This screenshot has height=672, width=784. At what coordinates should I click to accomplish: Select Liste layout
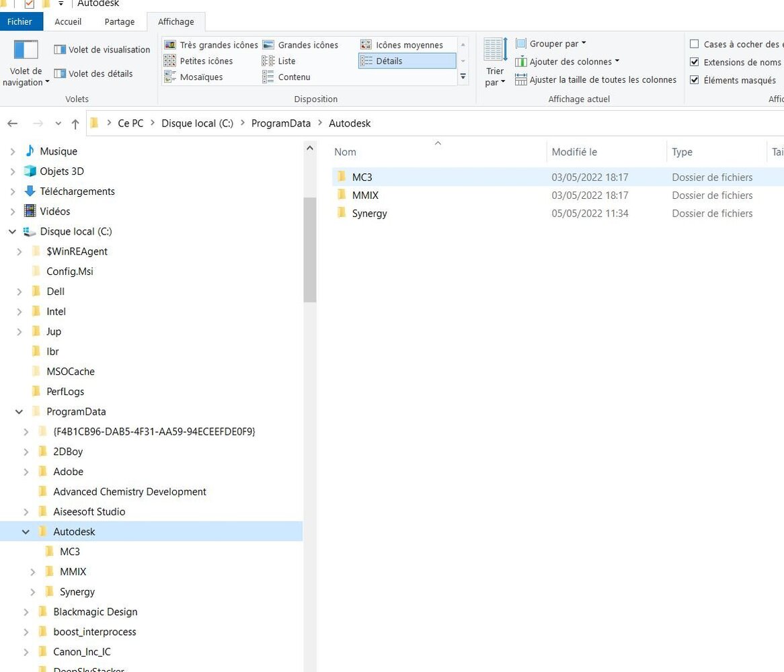279,61
